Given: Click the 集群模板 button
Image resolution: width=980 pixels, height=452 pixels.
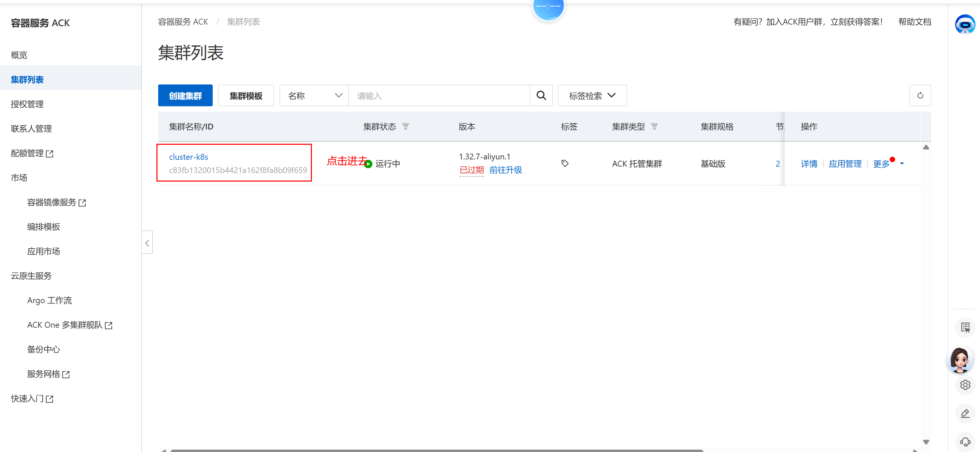Looking at the screenshot, I should (x=246, y=95).
